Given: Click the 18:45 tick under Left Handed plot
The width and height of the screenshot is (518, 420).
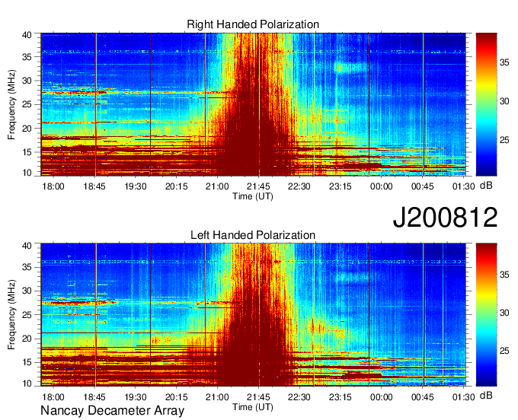Looking at the screenshot, I should coord(94,397).
